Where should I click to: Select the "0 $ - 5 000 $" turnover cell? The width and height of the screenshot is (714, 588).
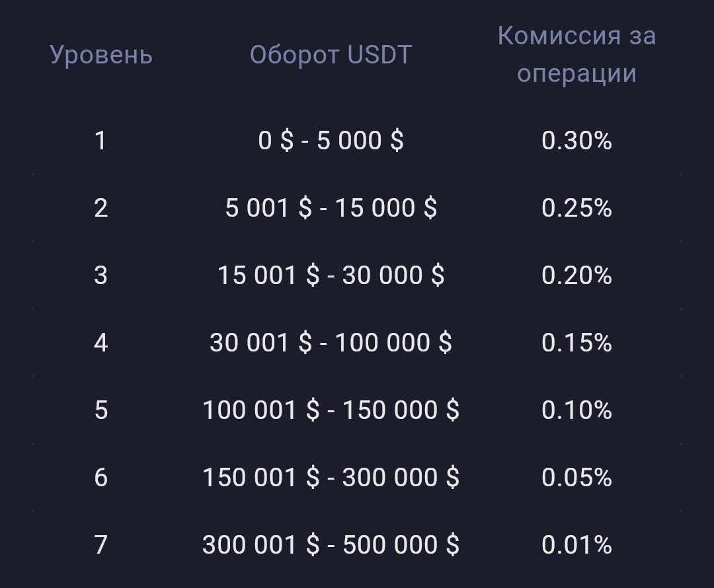[331, 141]
